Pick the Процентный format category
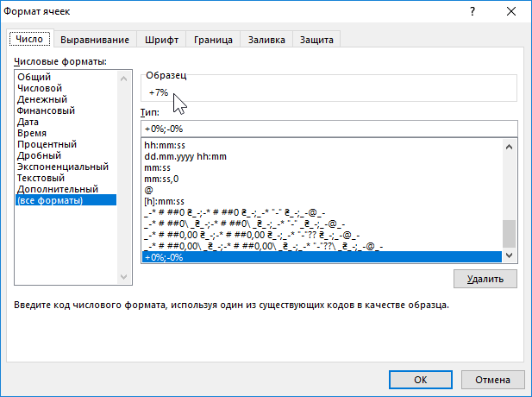 [x=66, y=144]
